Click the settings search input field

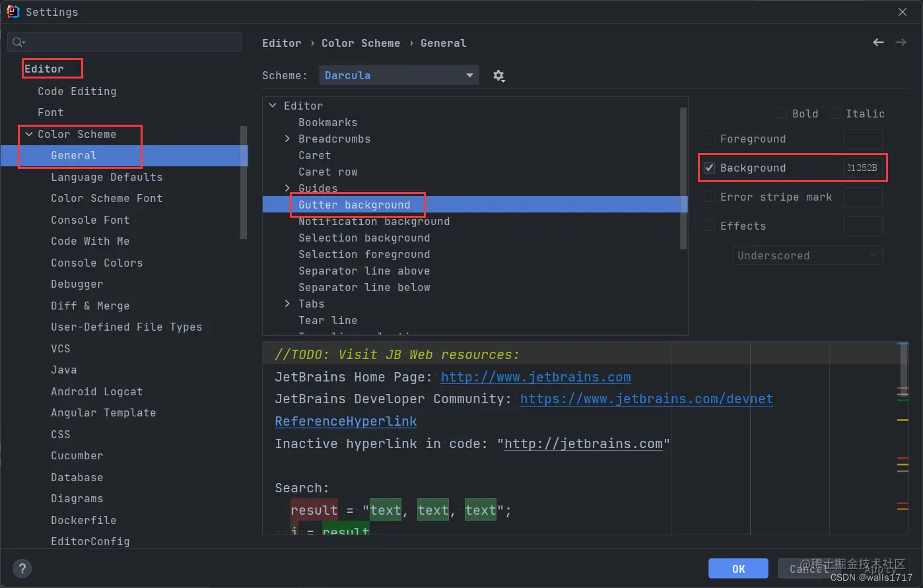[124, 42]
